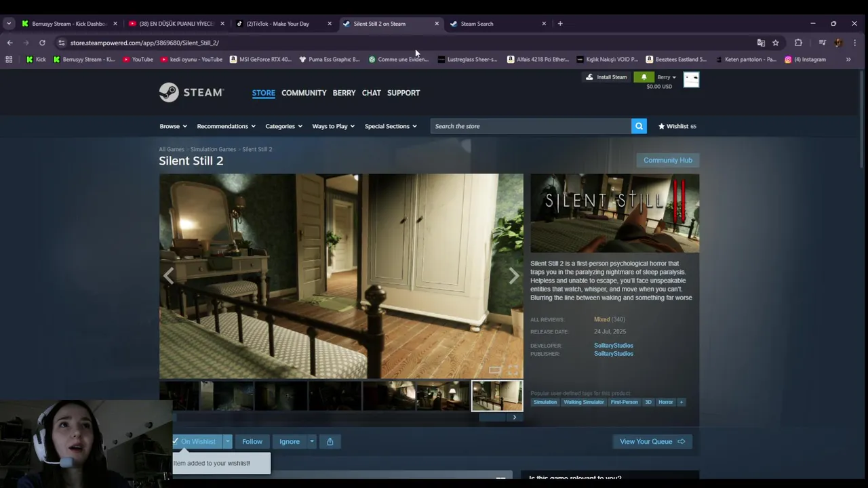Click the Follow button
Screen dimensions: 868x488
tap(252, 441)
